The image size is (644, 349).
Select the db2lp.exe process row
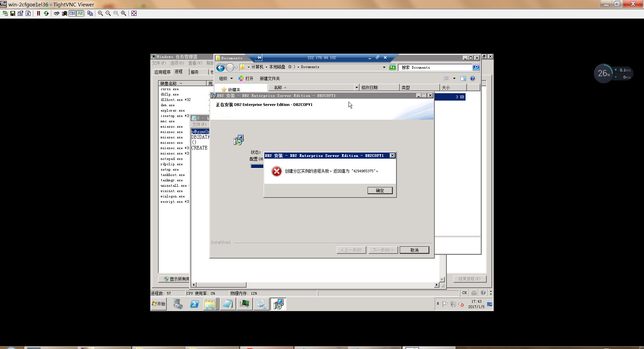coord(174,95)
